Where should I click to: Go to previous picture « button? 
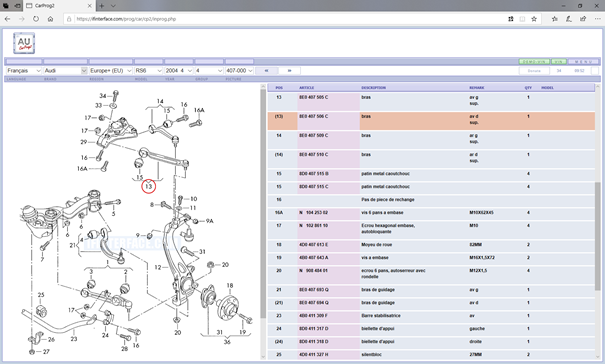[266, 71]
